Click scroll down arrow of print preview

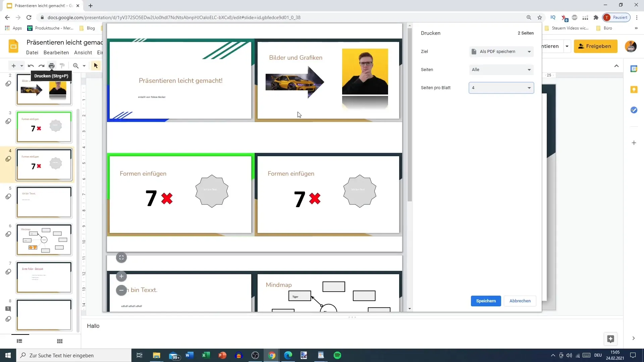click(x=410, y=309)
